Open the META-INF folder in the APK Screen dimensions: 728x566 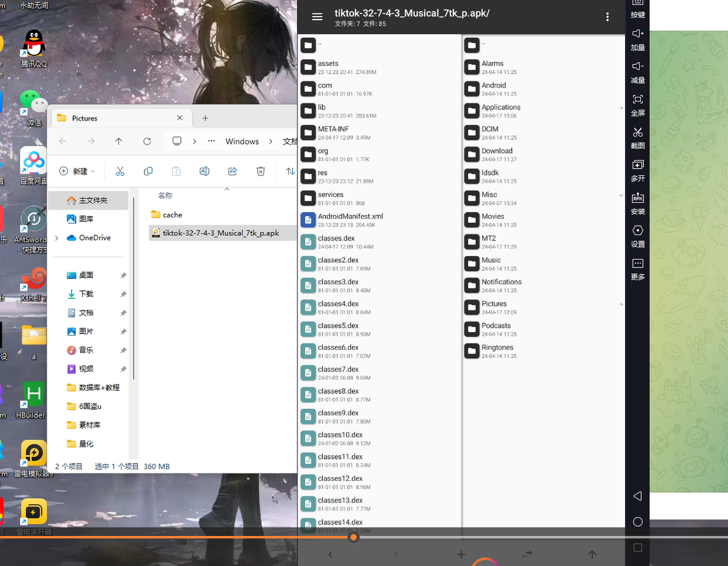pos(380,133)
